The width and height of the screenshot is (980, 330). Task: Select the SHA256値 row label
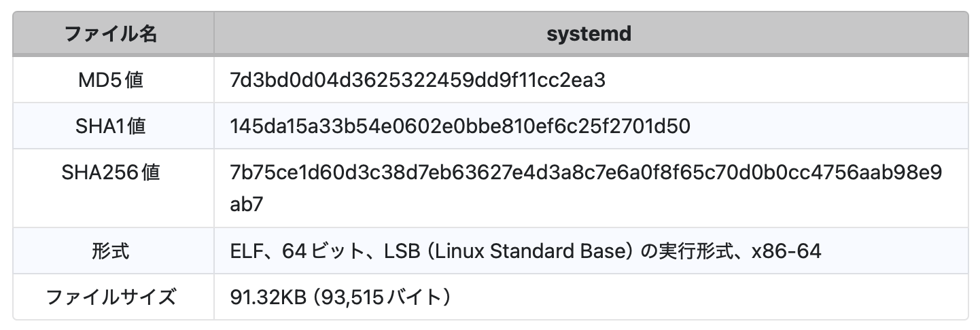click(111, 173)
